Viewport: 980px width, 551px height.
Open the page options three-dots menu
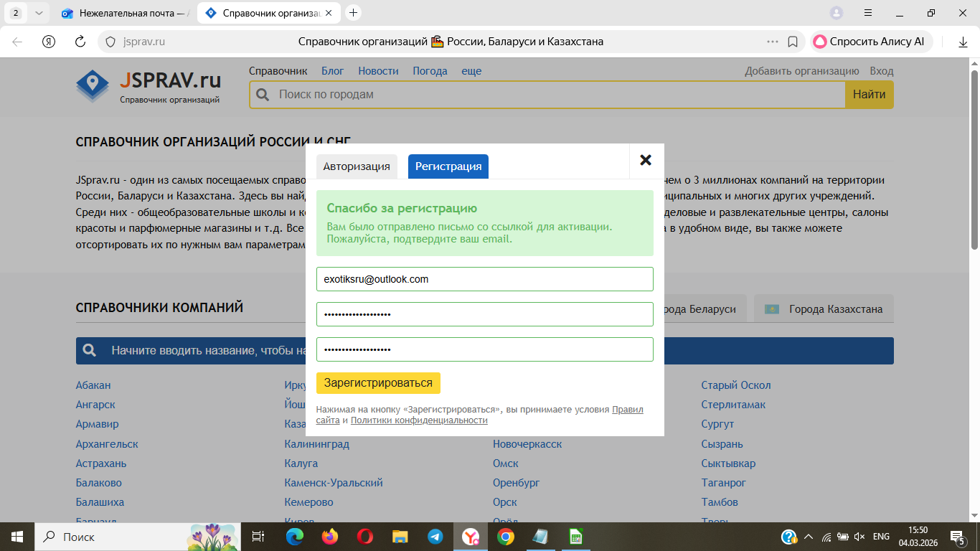(x=773, y=42)
